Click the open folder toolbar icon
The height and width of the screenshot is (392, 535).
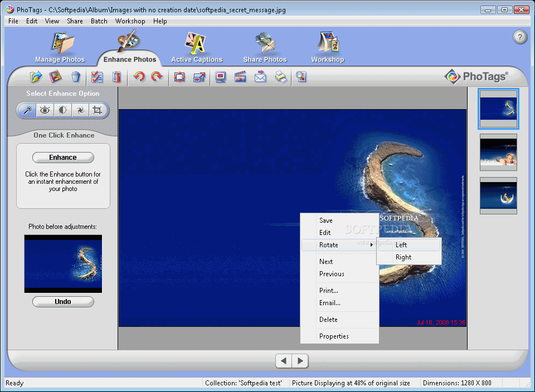pyautogui.click(x=36, y=77)
